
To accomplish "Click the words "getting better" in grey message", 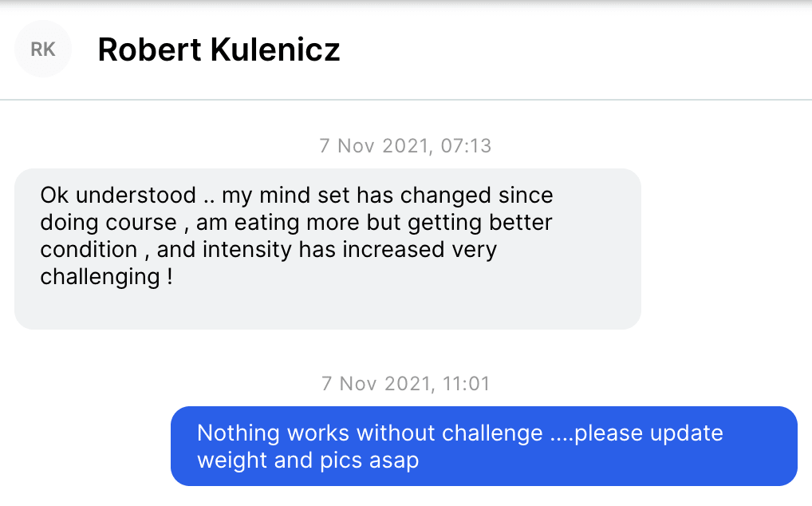I will point(480,223).
